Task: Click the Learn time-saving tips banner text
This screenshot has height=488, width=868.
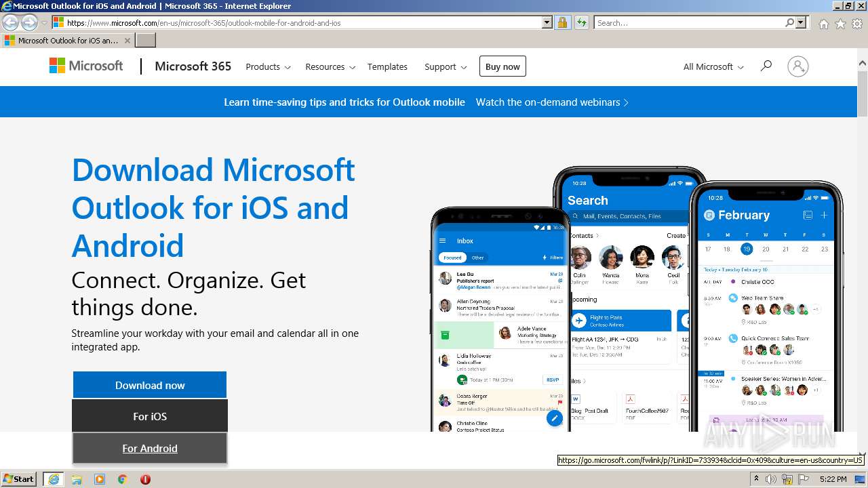Action: [344, 102]
